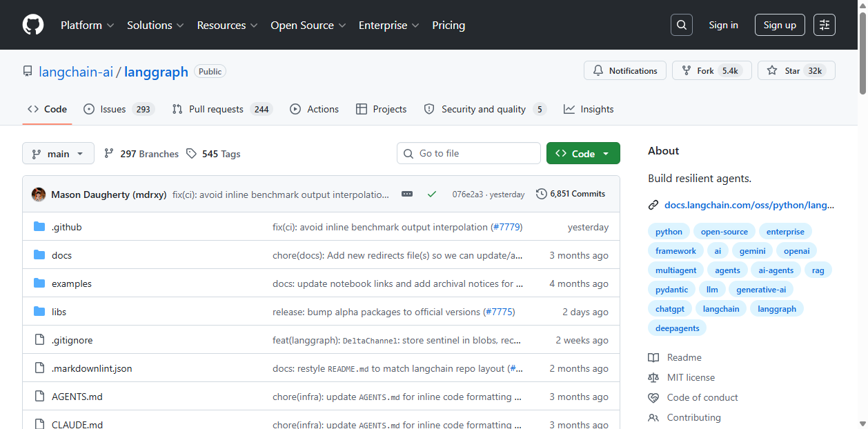The image size is (868, 429).
Task: Click the multiagent topic tag
Action: pos(676,270)
